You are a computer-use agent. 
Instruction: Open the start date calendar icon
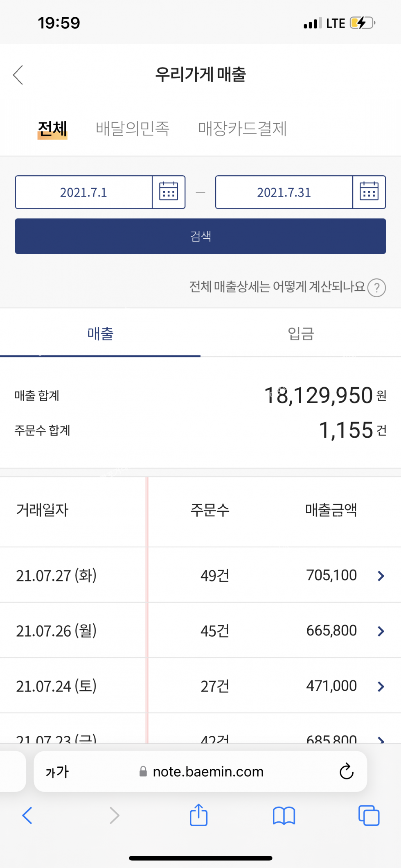click(169, 192)
